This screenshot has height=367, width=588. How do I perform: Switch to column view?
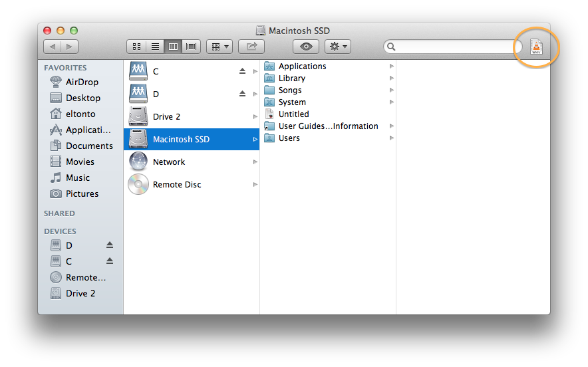coord(173,47)
